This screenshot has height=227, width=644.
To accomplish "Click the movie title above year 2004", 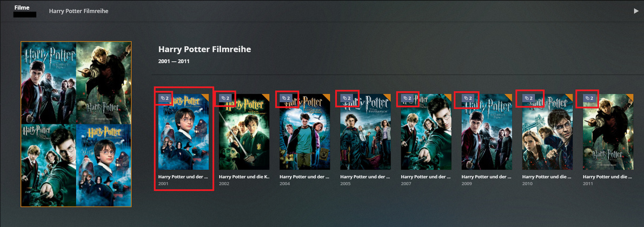I will 305,177.
